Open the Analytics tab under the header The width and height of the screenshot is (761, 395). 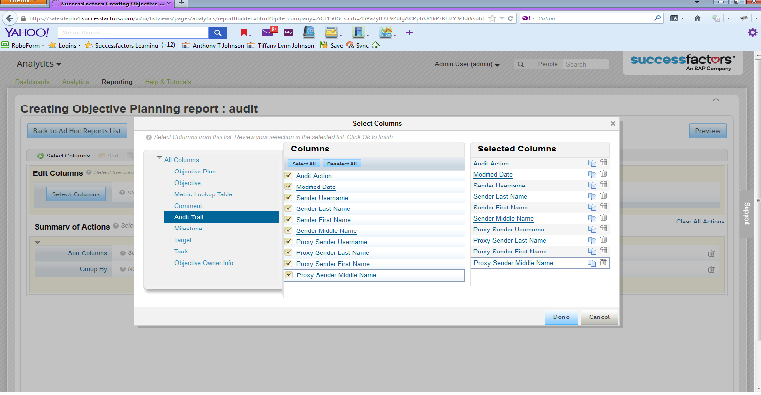tap(75, 82)
